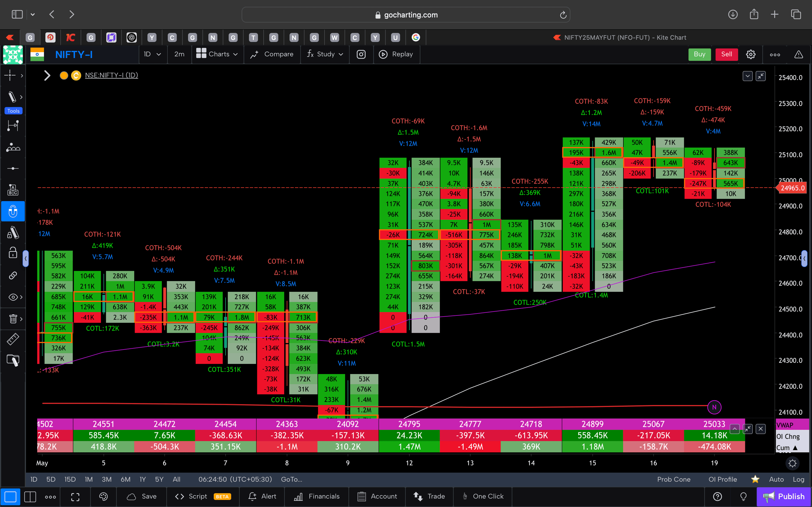812x507 pixels.
Task: Enable the favorite star near Auto
Action: (755, 479)
